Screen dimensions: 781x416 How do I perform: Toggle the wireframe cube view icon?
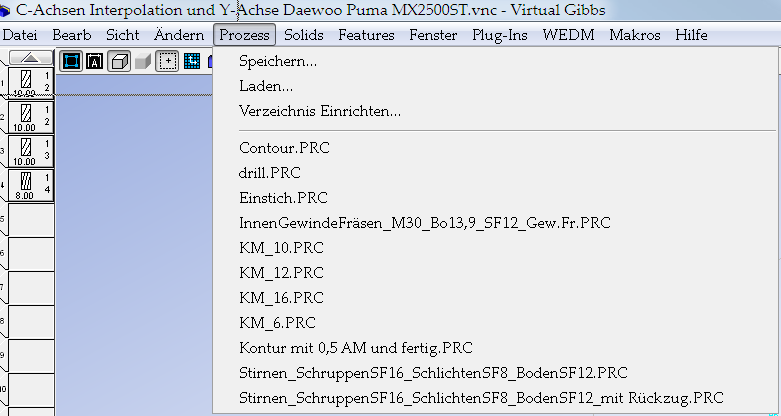(x=119, y=61)
